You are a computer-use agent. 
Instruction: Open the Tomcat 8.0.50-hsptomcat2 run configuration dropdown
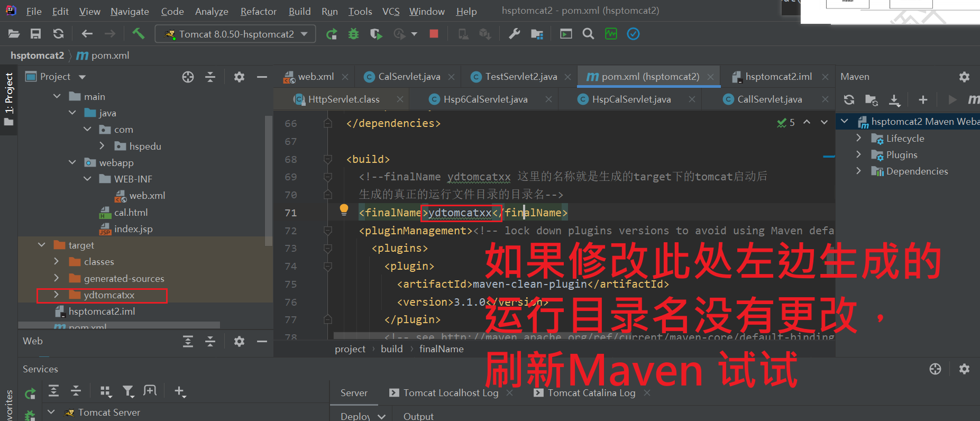pyautogui.click(x=236, y=34)
